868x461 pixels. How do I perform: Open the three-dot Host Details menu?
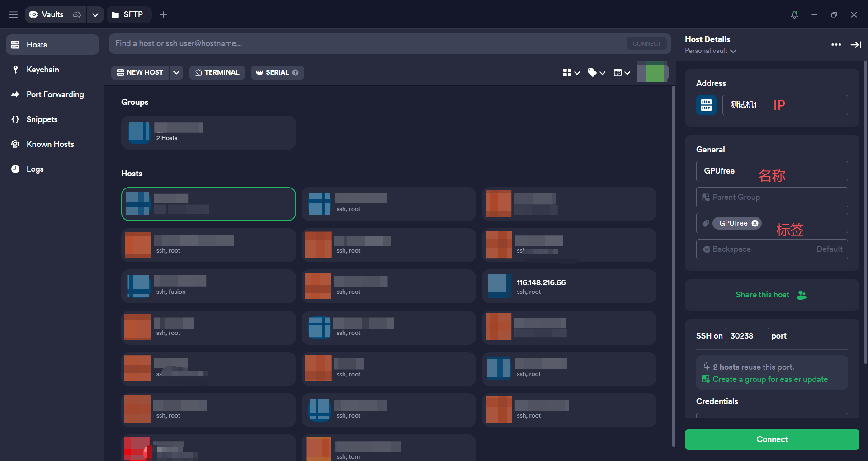coord(836,44)
